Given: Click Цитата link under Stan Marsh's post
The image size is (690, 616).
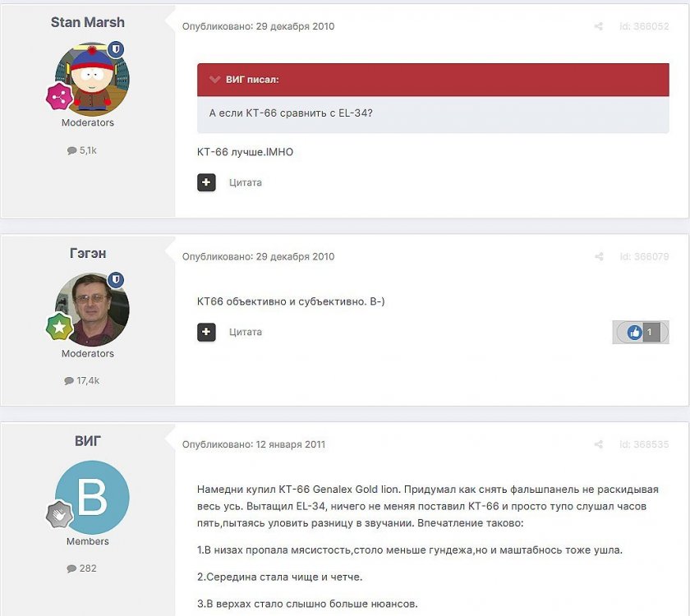Looking at the screenshot, I should [x=245, y=182].
